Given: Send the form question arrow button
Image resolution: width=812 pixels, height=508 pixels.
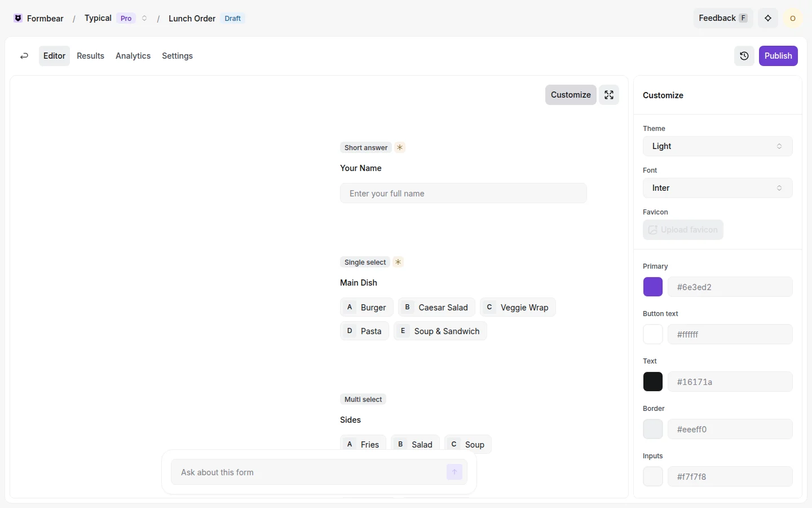Looking at the screenshot, I should (x=454, y=472).
